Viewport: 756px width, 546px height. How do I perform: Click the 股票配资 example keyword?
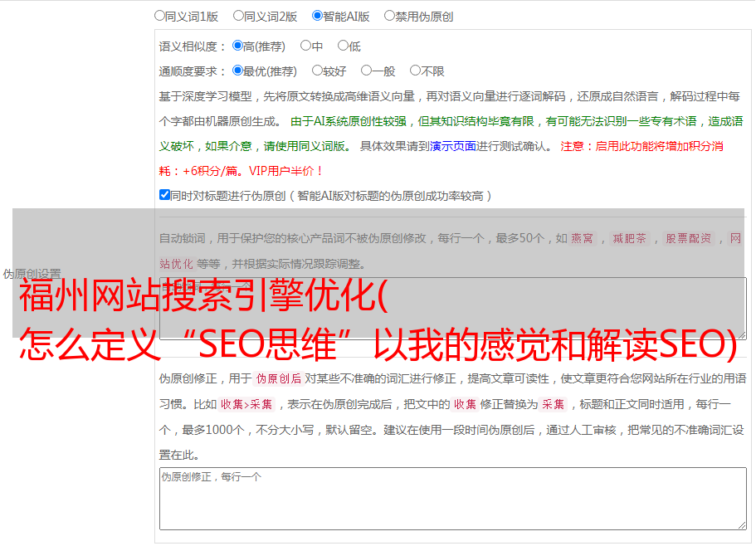pos(689,238)
